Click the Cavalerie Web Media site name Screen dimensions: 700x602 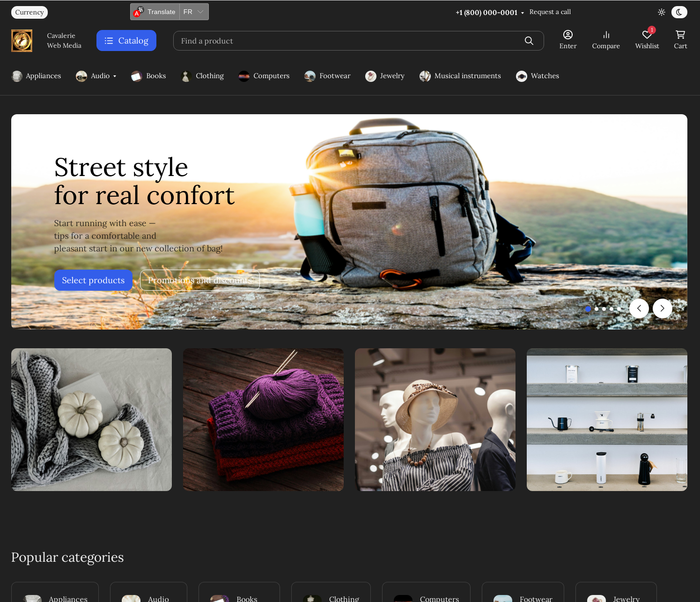pos(64,41)
